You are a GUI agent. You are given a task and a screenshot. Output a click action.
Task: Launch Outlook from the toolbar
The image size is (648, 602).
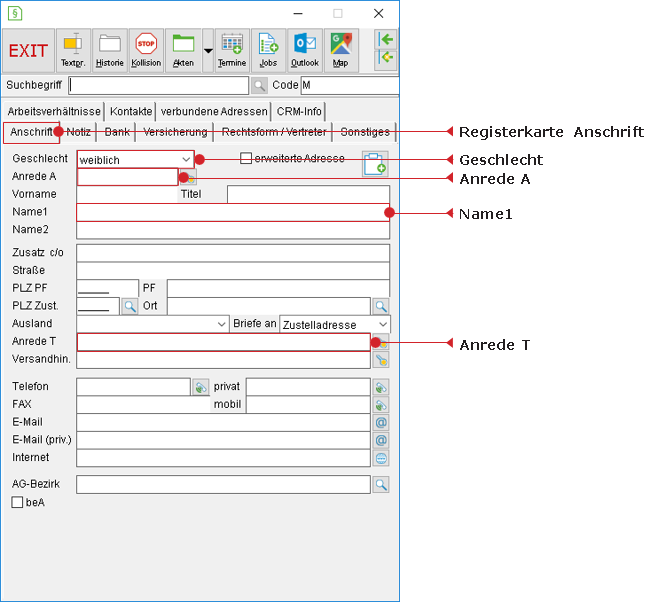pos(305,51)
